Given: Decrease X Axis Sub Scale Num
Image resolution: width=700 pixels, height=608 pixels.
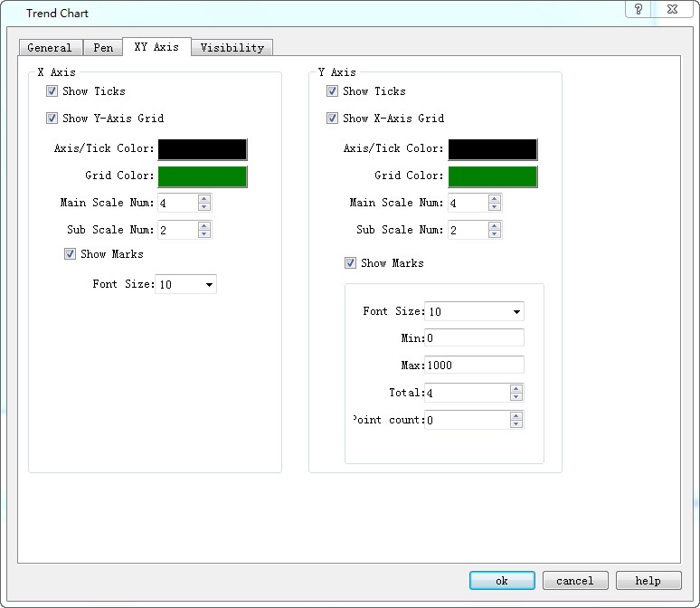Looking at the screenshot, I should pos(204,234).
